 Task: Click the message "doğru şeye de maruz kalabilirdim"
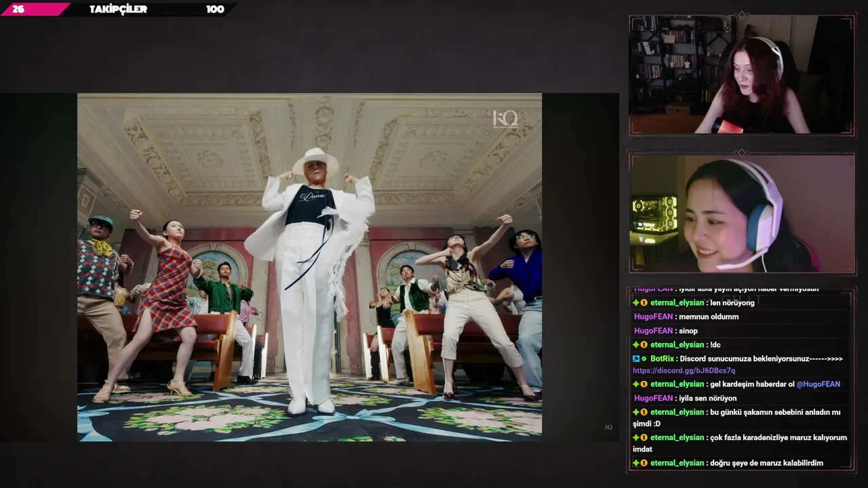(x=766, y=464)
